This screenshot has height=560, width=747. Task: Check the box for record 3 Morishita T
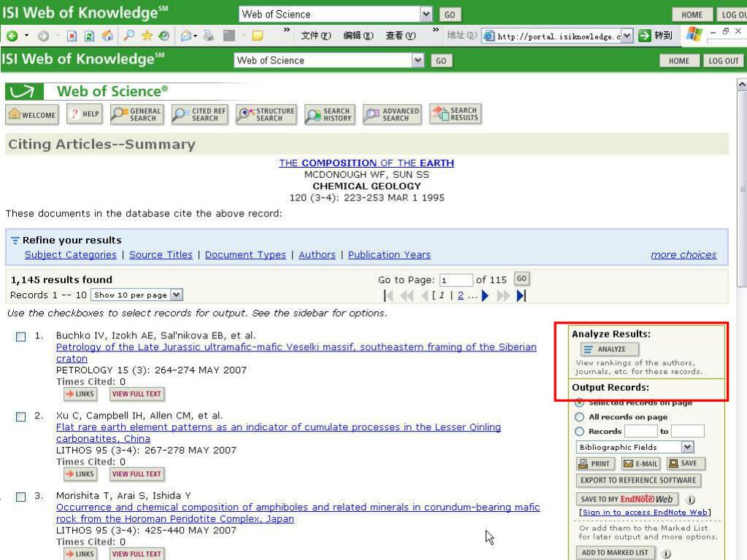pos(21,497)
